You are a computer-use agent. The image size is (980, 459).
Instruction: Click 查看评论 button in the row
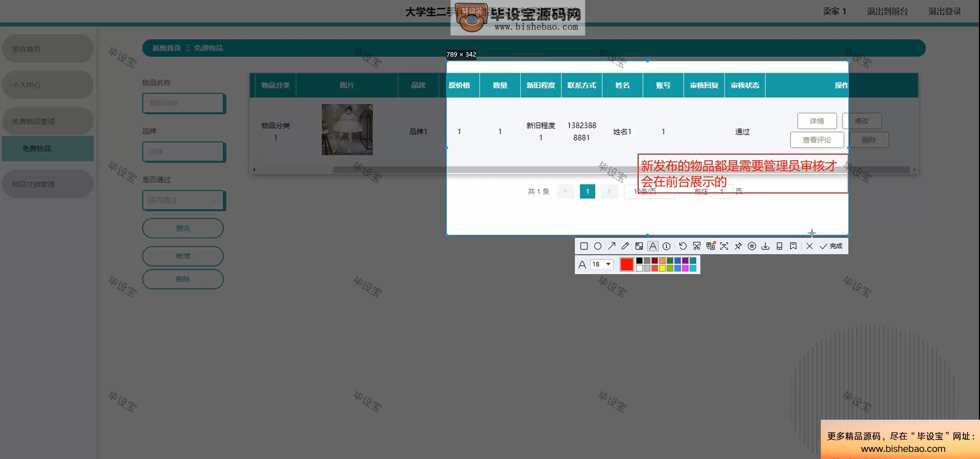817,140
